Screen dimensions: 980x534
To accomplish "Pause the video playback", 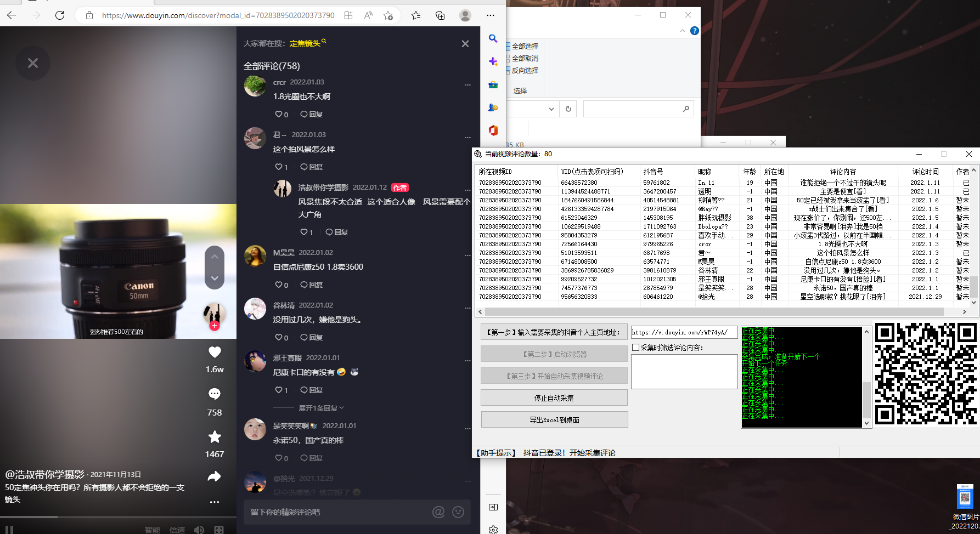I will [x=9, y=530].
